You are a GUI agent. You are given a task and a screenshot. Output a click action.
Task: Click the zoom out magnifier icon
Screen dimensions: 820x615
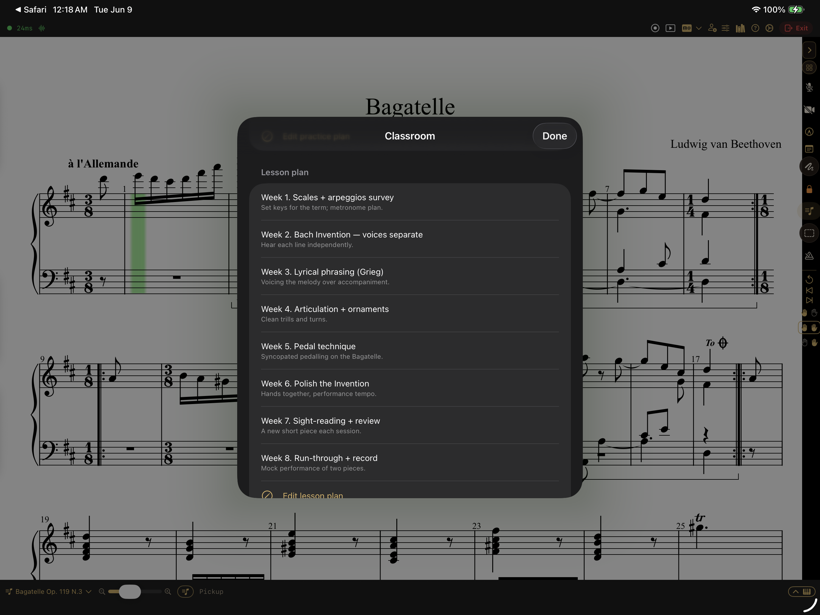pos(102,591)
